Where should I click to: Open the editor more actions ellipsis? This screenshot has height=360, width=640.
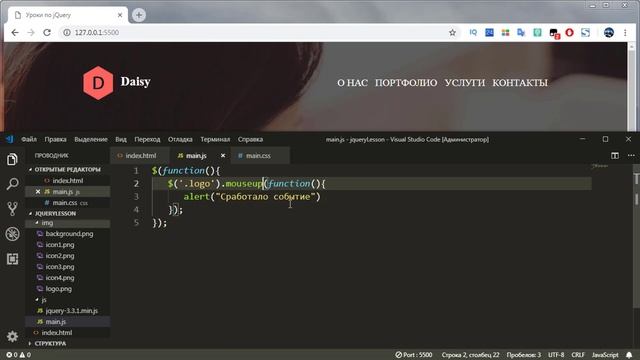coord(631,156)
